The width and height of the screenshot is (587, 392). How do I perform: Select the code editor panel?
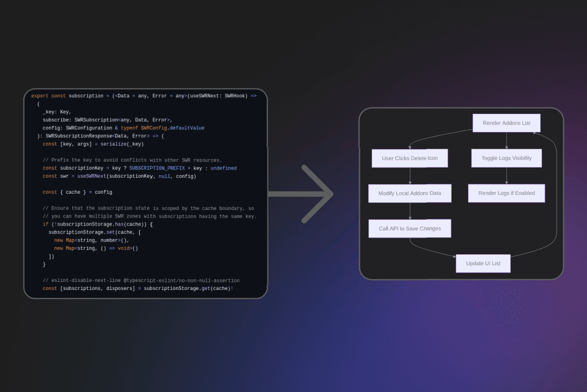coord(145,193)
